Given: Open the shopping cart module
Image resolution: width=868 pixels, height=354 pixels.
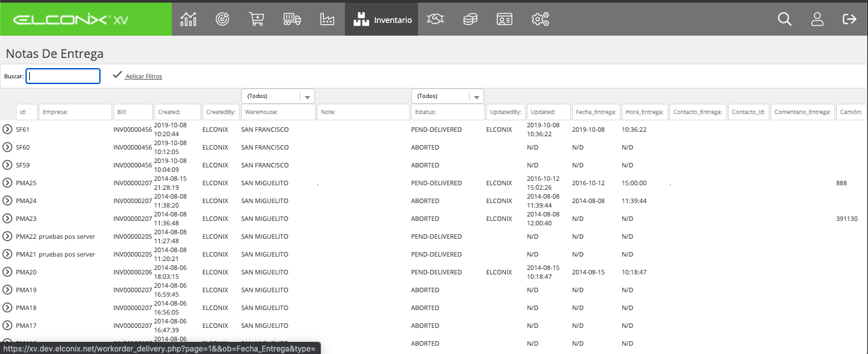Looking at the screenshot, I should tap(256, 19).
